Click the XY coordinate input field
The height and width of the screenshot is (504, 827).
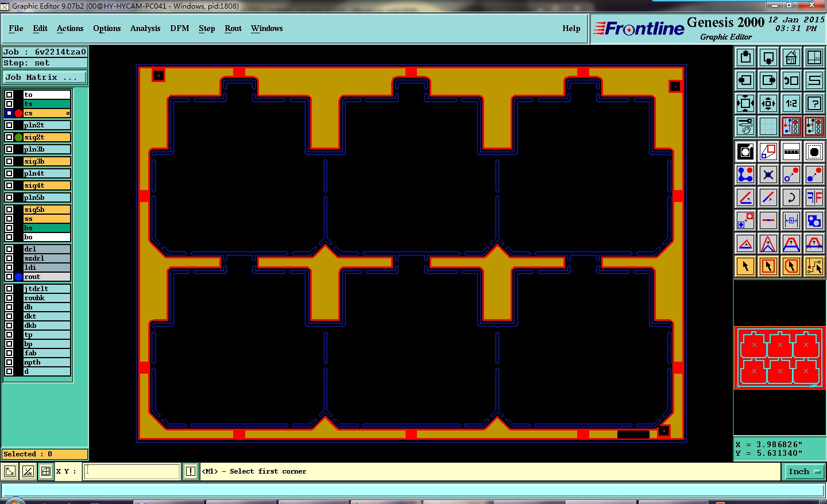(x=132, y=471)
